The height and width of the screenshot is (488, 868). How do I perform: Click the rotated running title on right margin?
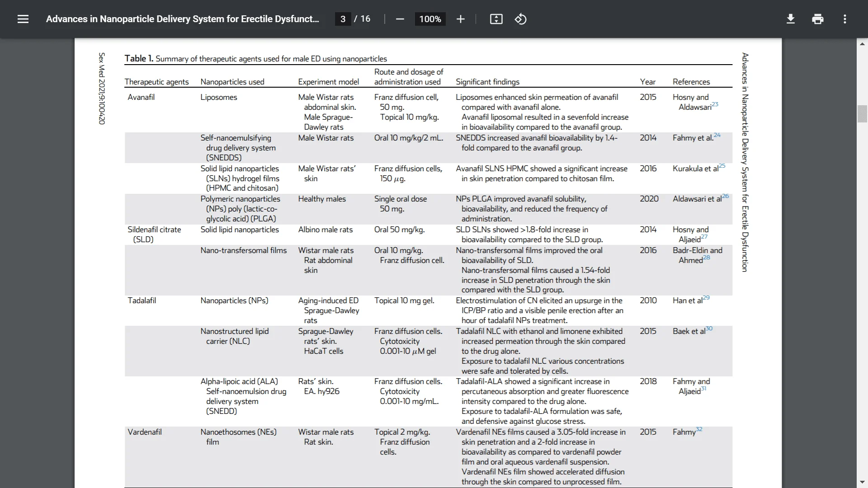click(745, 162)
